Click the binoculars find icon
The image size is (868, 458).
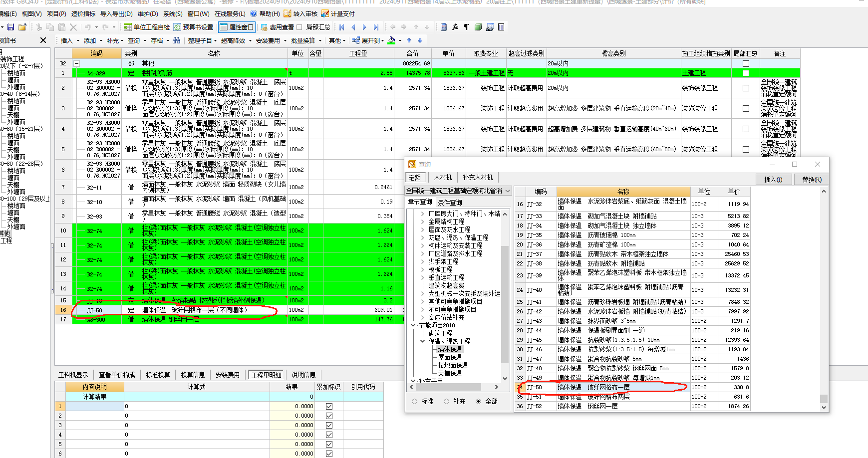177,40
